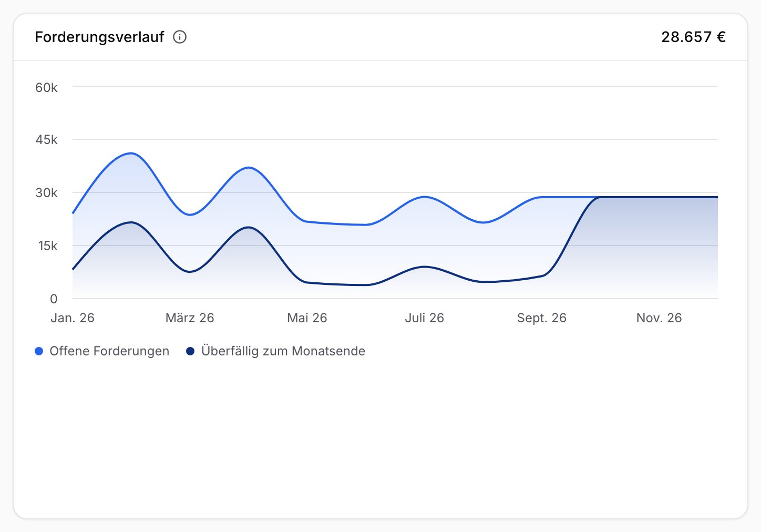
Task: Select the März 26 x-axis label
Action: tap(190, 318)
